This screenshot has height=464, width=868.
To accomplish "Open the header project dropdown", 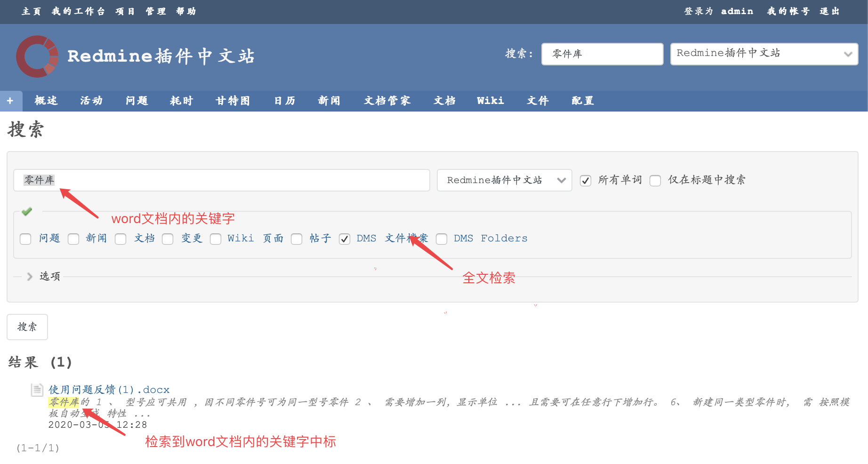I will point(764,54).
